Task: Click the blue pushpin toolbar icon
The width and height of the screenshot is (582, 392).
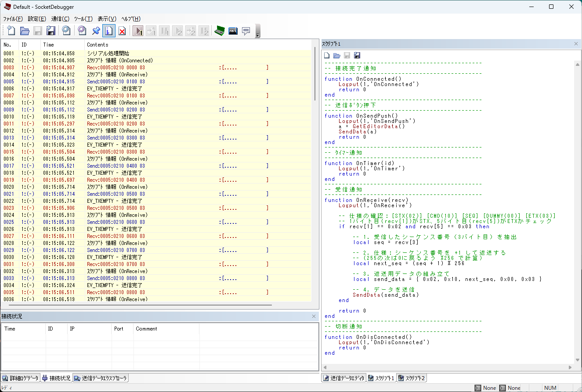Action: (95, 31)
